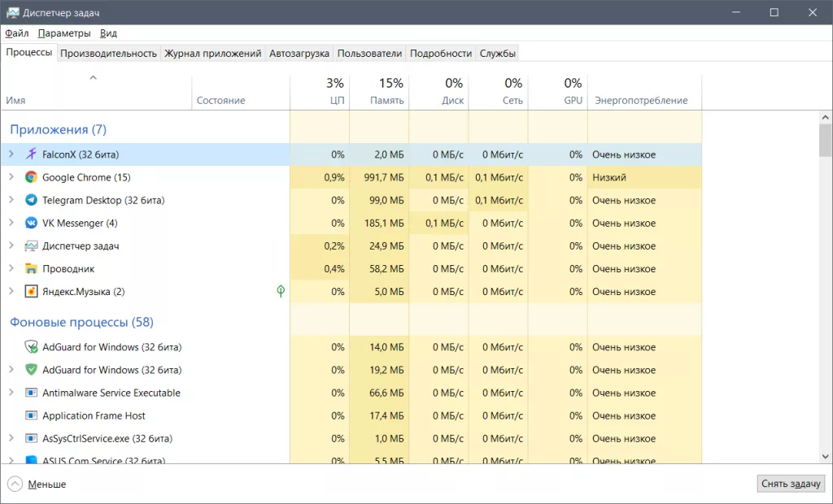Viewport: 833px width, 504px height.
Task: Click the Google Chrome icon
Action: 31,177
